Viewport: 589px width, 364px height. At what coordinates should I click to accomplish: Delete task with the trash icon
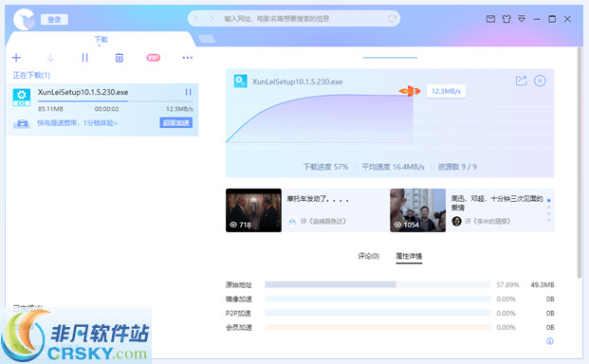point(120,58)
